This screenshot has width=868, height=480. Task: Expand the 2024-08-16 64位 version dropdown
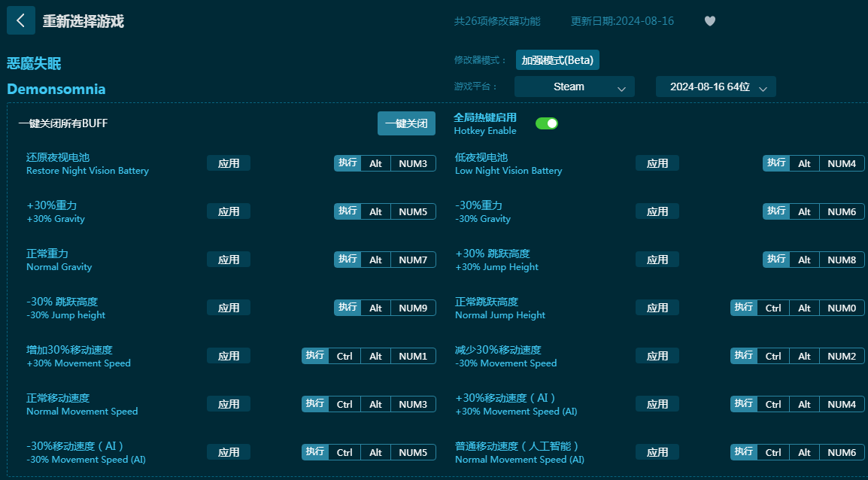[x=715, y=87]
